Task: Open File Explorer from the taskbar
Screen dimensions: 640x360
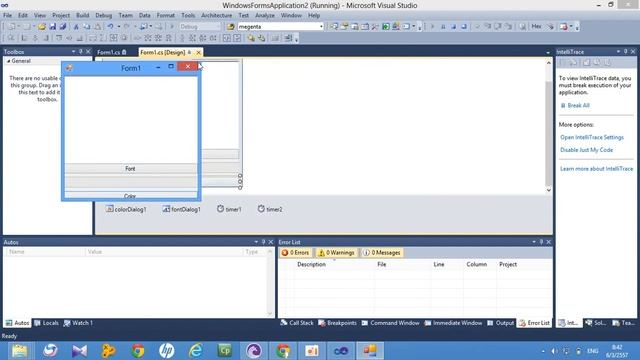Action: 20,351
